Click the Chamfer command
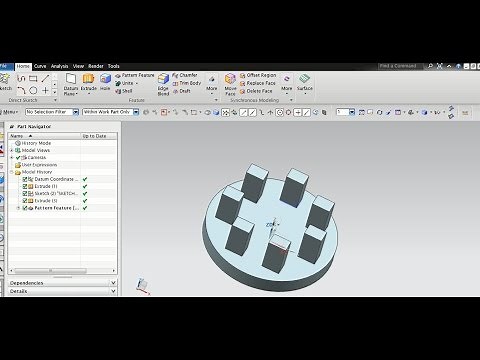 (x=185, y=75)
